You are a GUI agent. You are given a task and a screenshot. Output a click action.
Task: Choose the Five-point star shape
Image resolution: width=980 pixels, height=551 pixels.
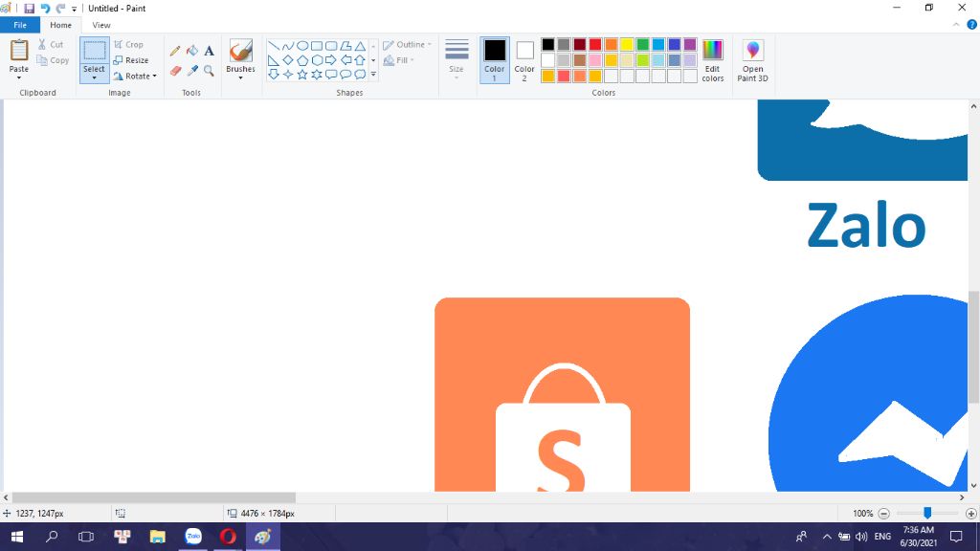click(302, 75)
